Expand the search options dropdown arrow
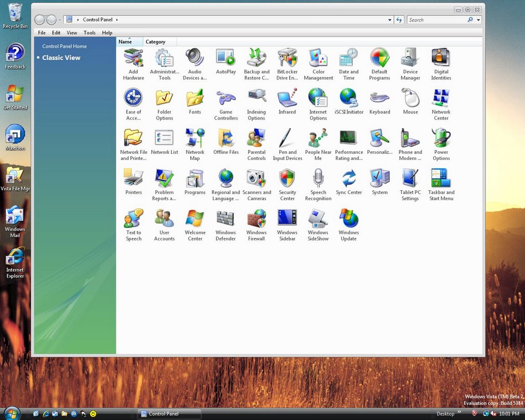Screen dimensions: 525x420 pyautogui.click(x=478, y=20)
